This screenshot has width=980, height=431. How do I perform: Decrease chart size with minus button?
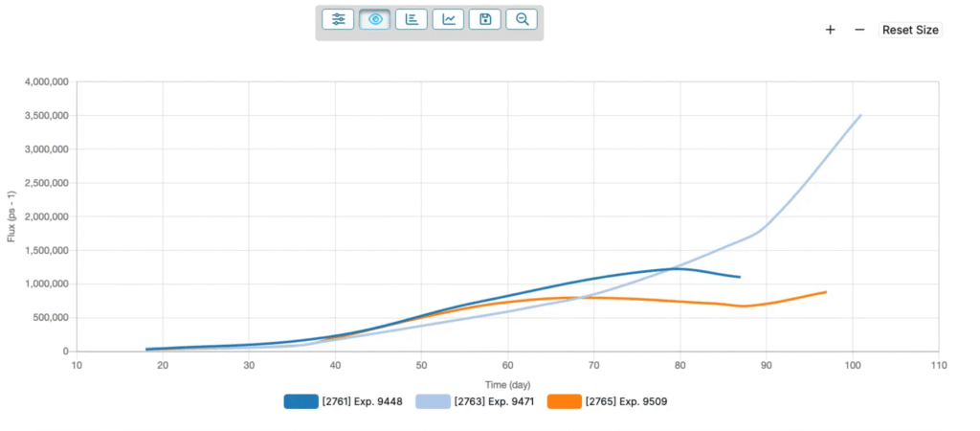coord(859,30)
